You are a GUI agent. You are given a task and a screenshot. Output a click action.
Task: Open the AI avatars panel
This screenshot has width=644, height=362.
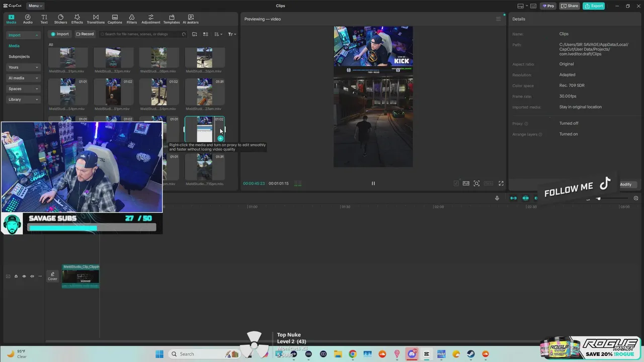click(191, 19)
